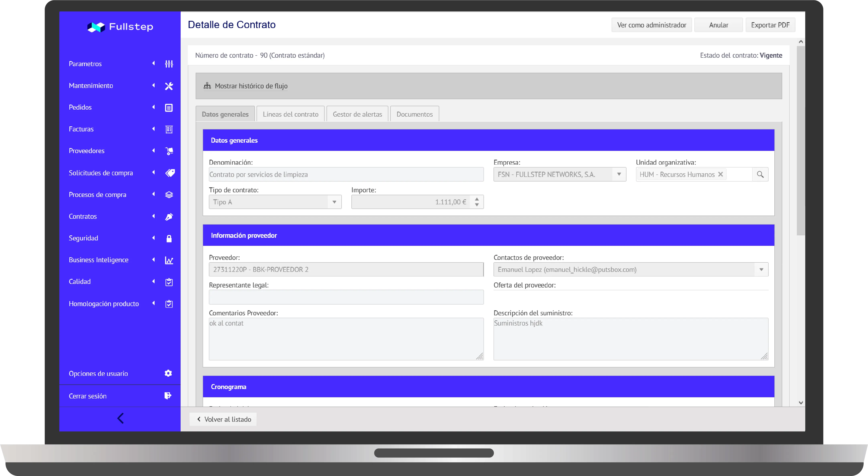This screenshot has height=476, width=868.
Task: Click the Business Inteligence chart icon
Action: [x=169, y=260]
